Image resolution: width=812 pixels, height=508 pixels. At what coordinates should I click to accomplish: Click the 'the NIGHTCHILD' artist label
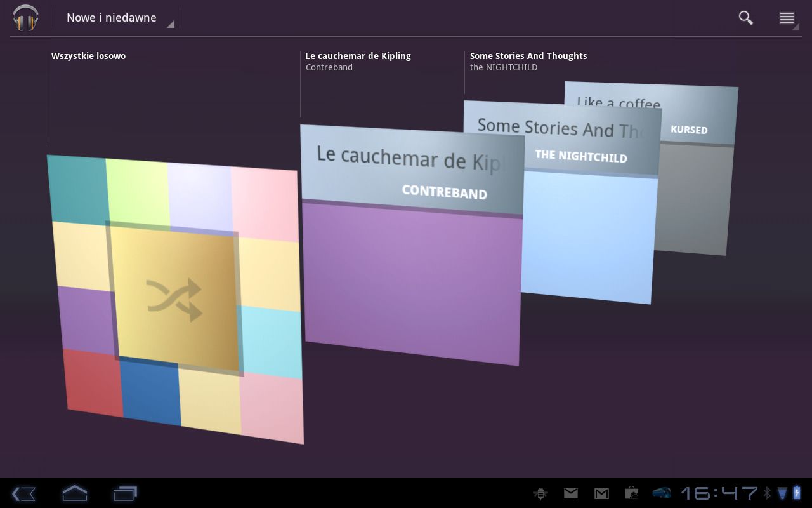point(504,67)
